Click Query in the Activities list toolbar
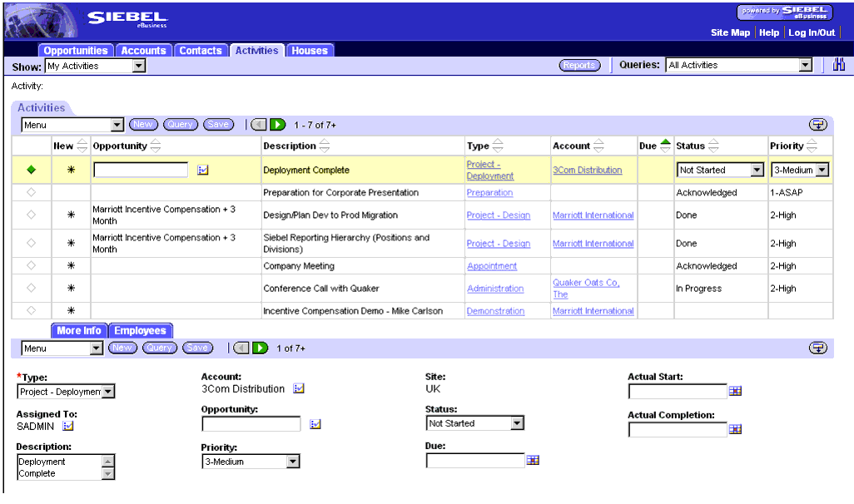 [x=180, y=125]
